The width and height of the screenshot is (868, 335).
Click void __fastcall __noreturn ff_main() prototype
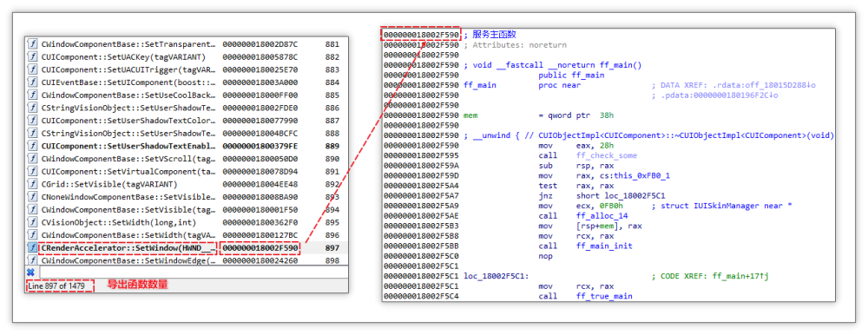(552, 65)
